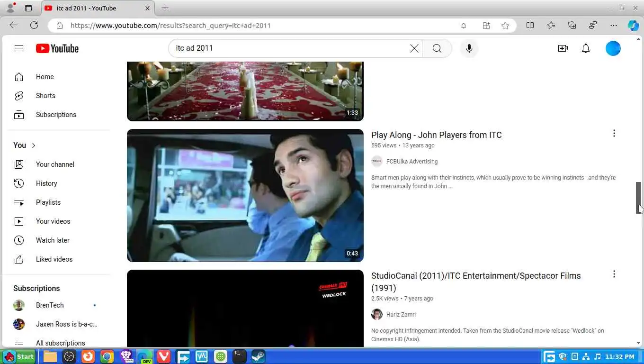Enable split screen view in Edge

click(530, 26)
